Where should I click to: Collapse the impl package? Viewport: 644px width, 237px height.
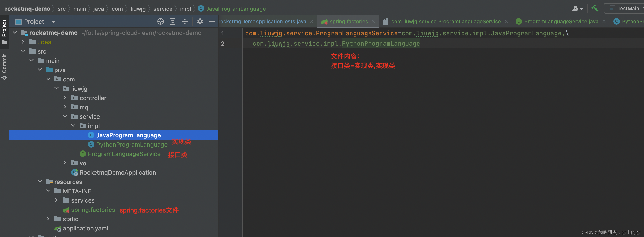73,125
